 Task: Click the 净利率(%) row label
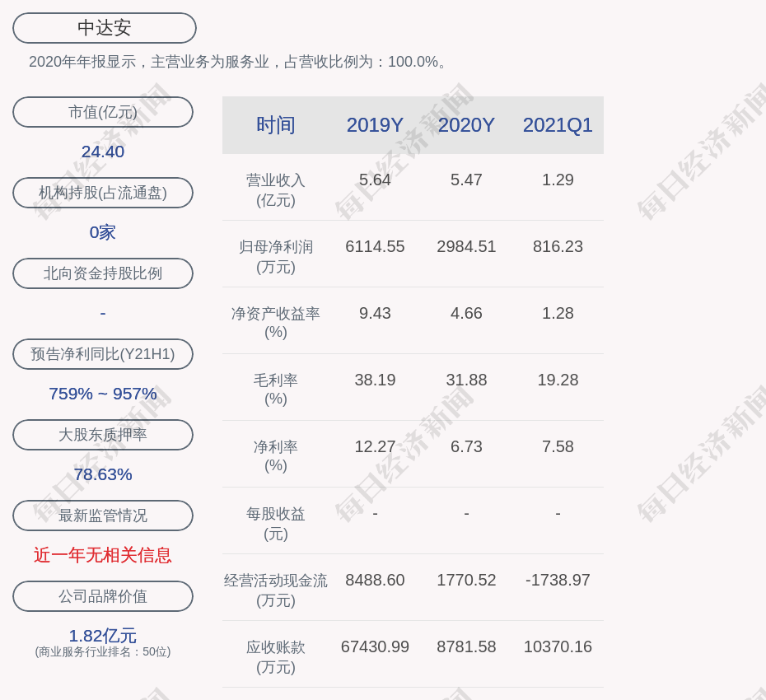[276, 456]
